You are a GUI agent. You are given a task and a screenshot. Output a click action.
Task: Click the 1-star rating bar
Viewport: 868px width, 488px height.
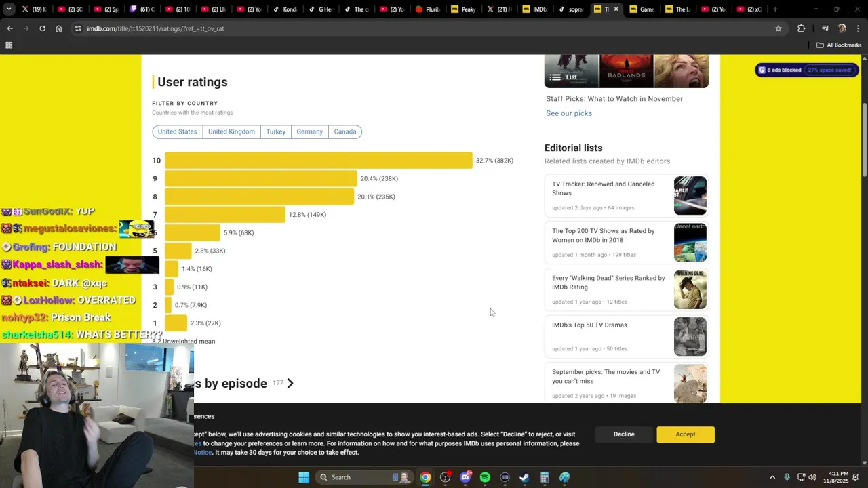(176, 323)
